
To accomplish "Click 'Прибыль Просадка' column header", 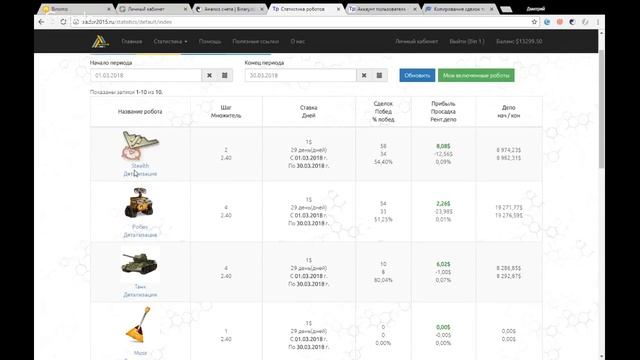I will (x=443, y=111).
